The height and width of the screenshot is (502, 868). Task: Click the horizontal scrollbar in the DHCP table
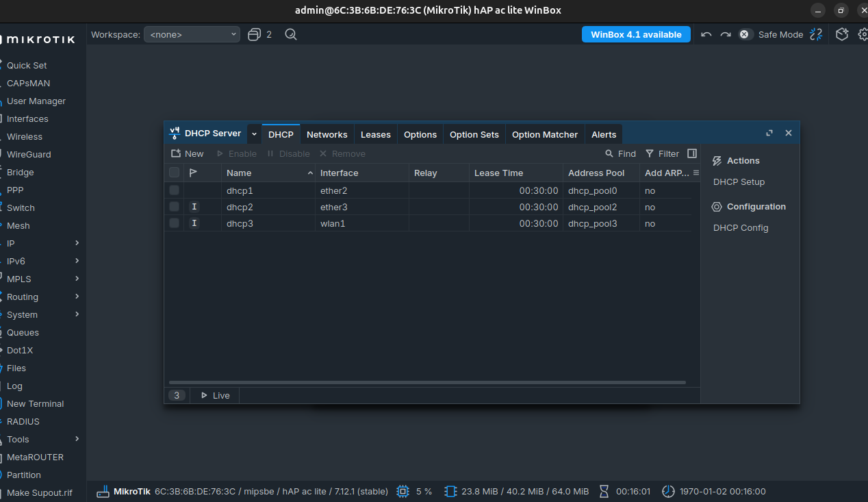click(427, 382)
